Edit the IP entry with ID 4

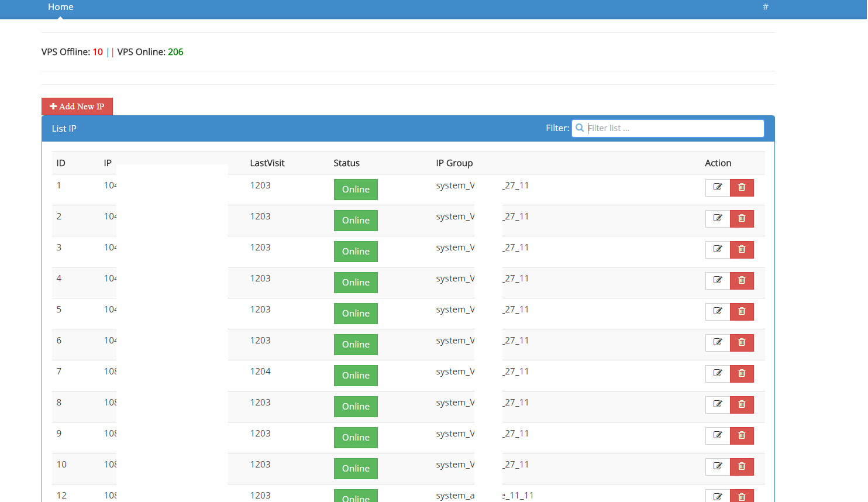pos(718,281)
